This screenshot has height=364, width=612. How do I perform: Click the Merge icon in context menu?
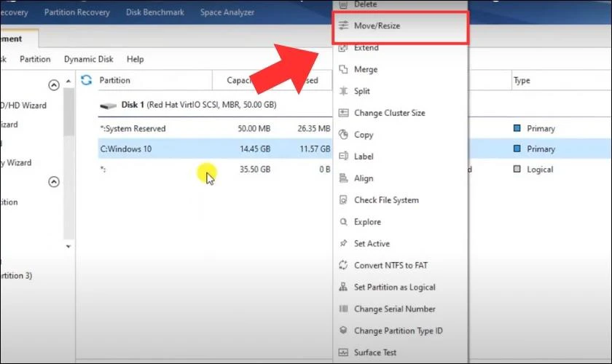[x=343, y=69]
